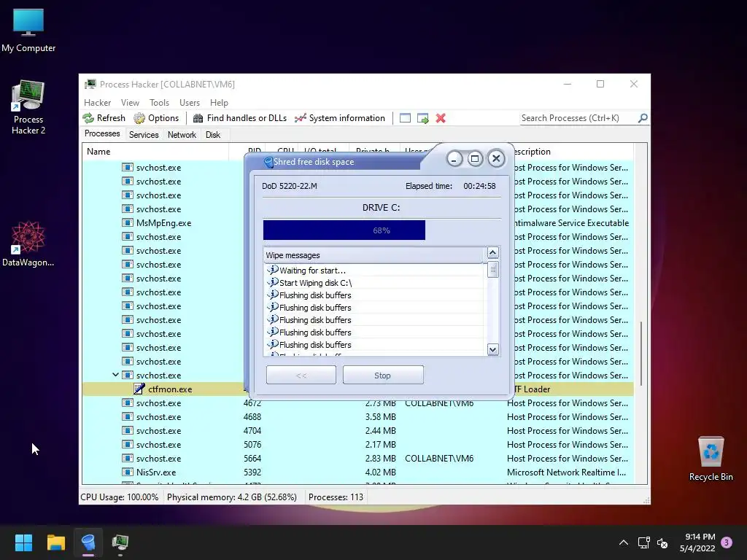Click Stop in the shred dialog
747x560 pixels.
point(383,376)
